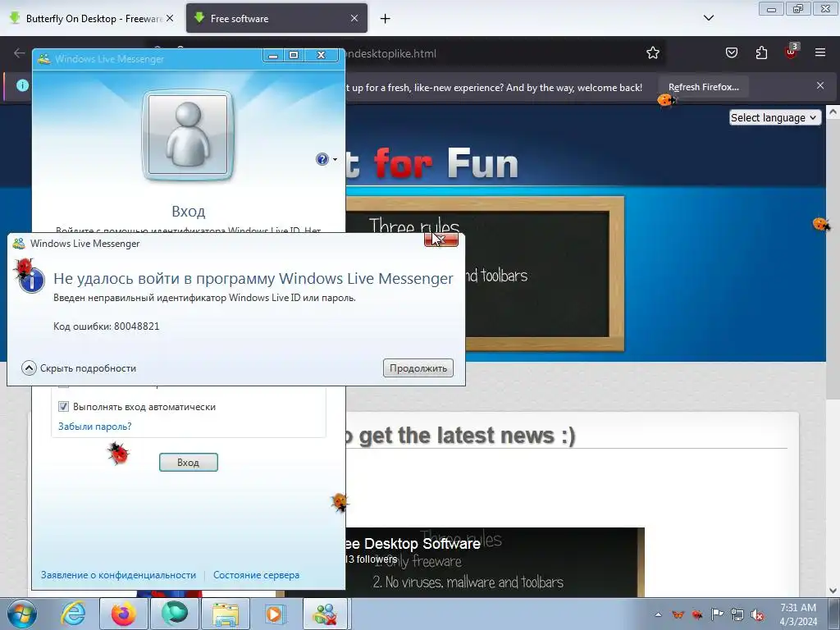
Task: Click Firefox back arrow button
Action: pyautogui.click(x=20, y=53)
